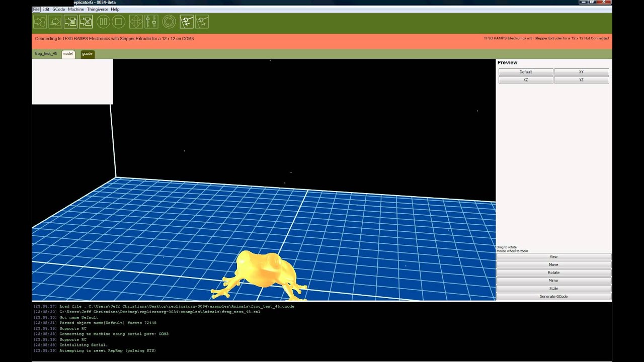Click the Disconnect plug icon
The image size is (644, 362).
pos(202,22)
